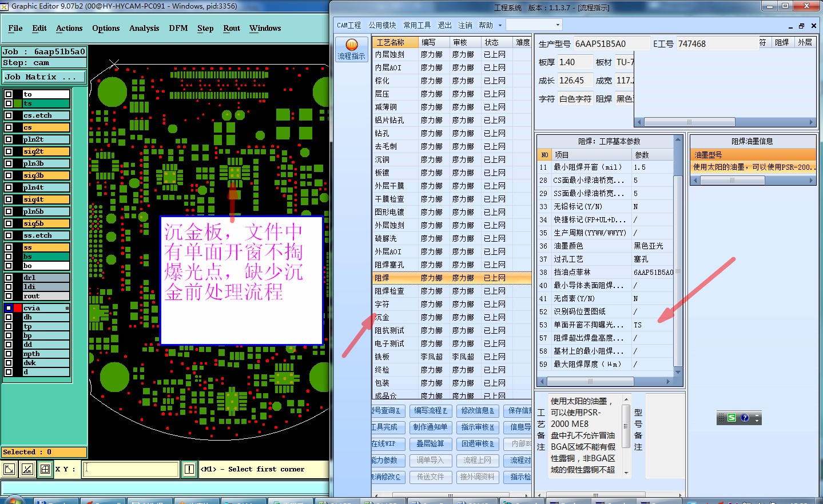Click the 工艺名称 column header
This screenshot has height=504, width=823.
pos(395,42)
